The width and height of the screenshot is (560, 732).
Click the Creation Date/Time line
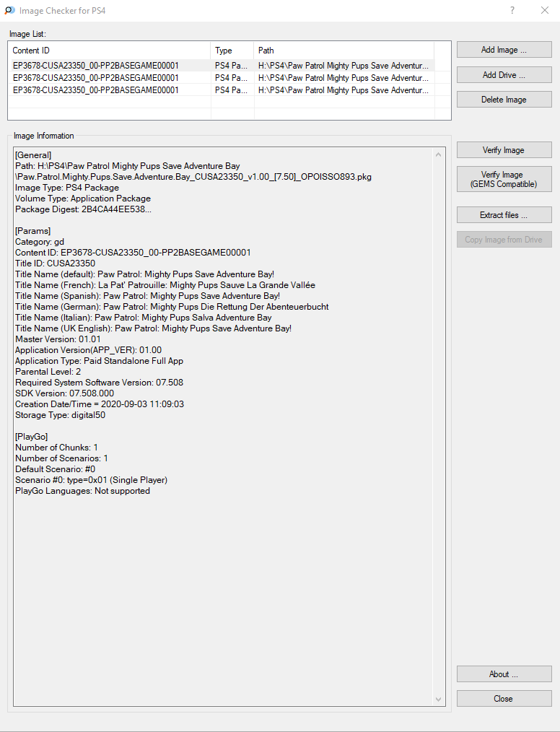tap(100, 404)
